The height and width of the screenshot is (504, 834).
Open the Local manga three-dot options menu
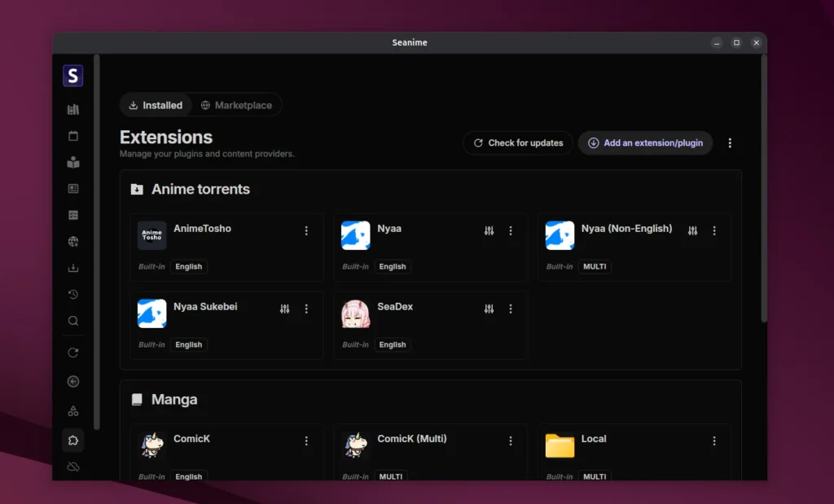[x=714, y=440]
